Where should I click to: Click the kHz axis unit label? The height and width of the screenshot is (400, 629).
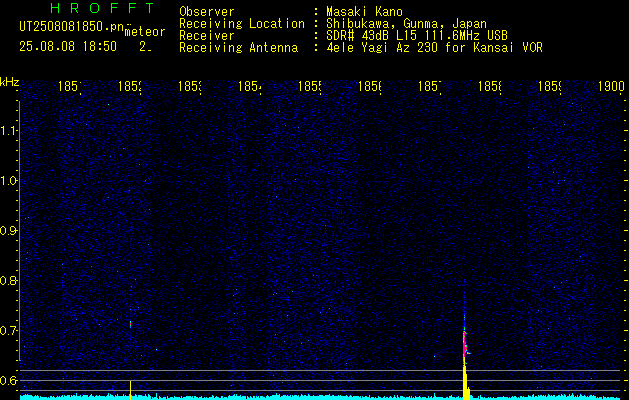point(9,83)
